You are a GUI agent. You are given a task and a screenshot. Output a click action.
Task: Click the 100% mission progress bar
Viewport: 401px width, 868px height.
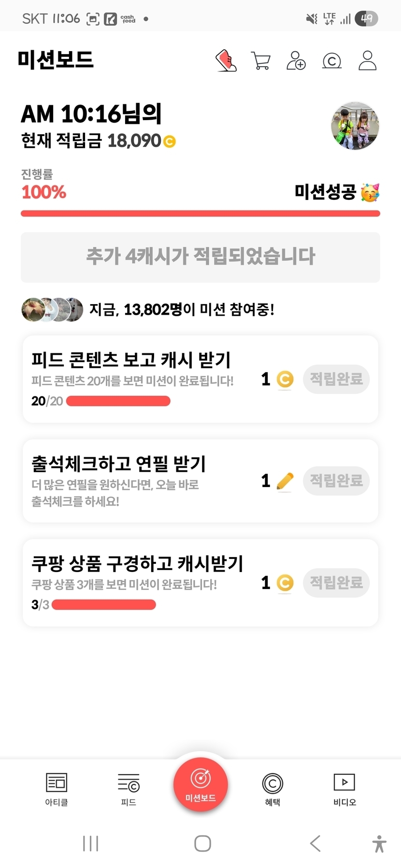[200, 213]
